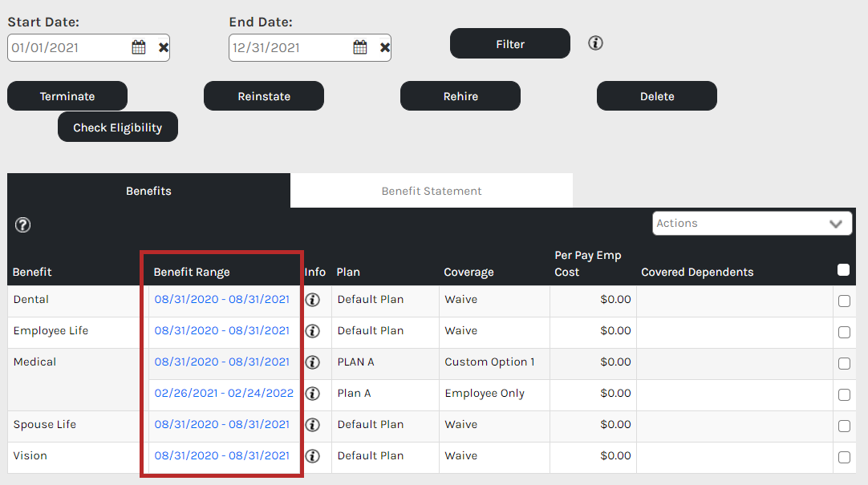The width and height of the screenshot is (868, 485).
Task: Click the Delete button
Action: 657,96
